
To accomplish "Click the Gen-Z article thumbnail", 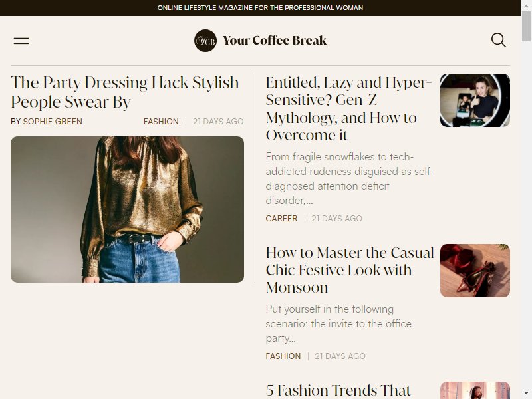I will pyautogui.click(x=475, y=100).
